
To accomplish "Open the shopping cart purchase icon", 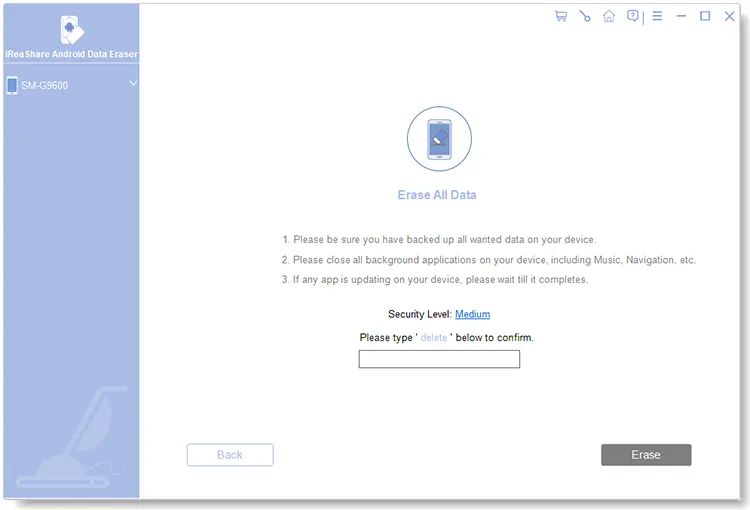I will click(561, 16).
